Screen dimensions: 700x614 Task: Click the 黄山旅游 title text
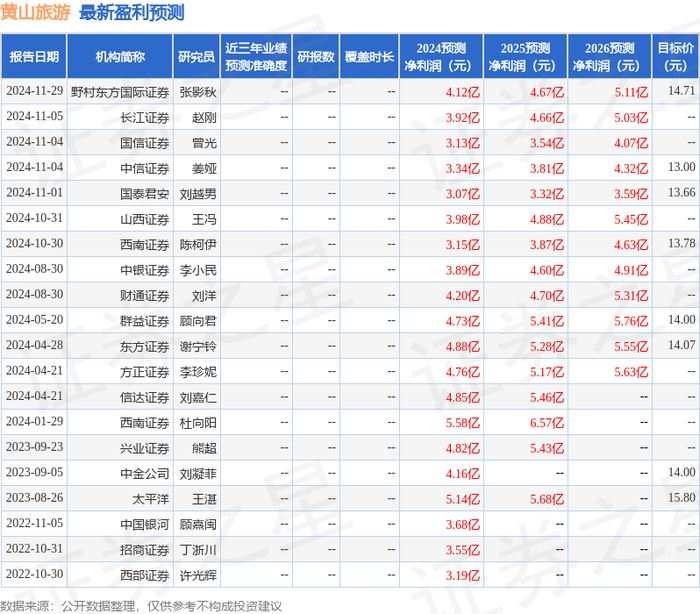(x=35, y=13)
